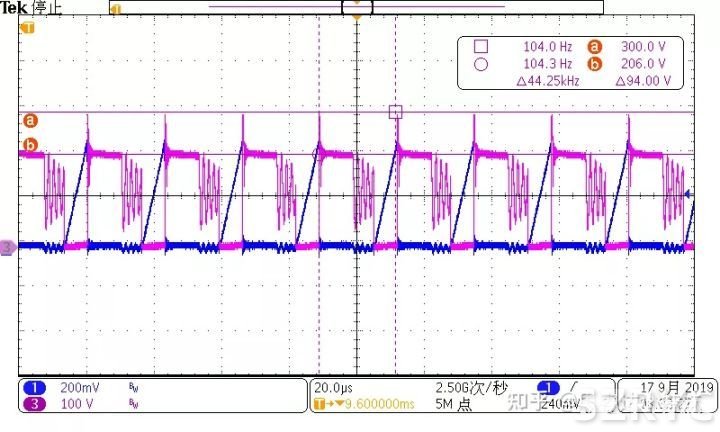
Task: Click the channel 3 ground reference marker
Action: click(x=8, y=246)
